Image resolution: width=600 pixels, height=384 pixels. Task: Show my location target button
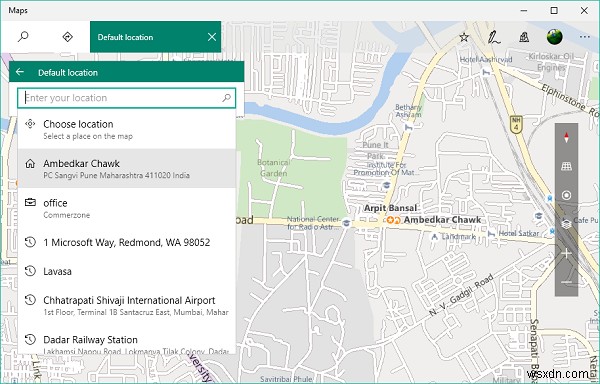[566, 195]
